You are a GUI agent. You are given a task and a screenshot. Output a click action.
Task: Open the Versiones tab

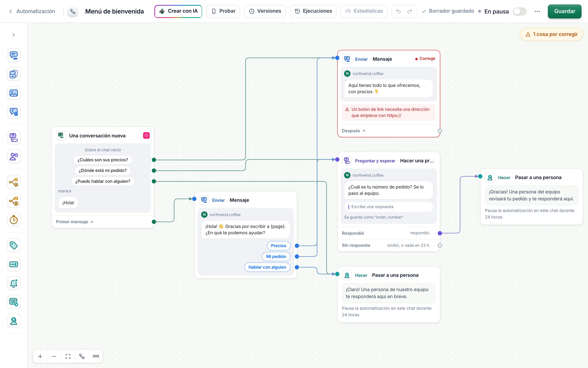[x=265, y=11]
